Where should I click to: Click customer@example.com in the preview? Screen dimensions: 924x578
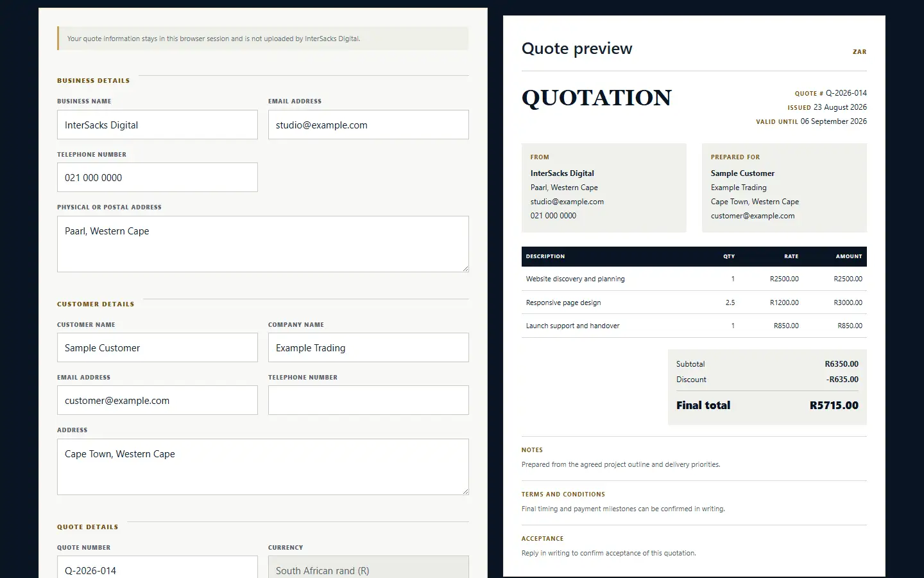(753, 216)
